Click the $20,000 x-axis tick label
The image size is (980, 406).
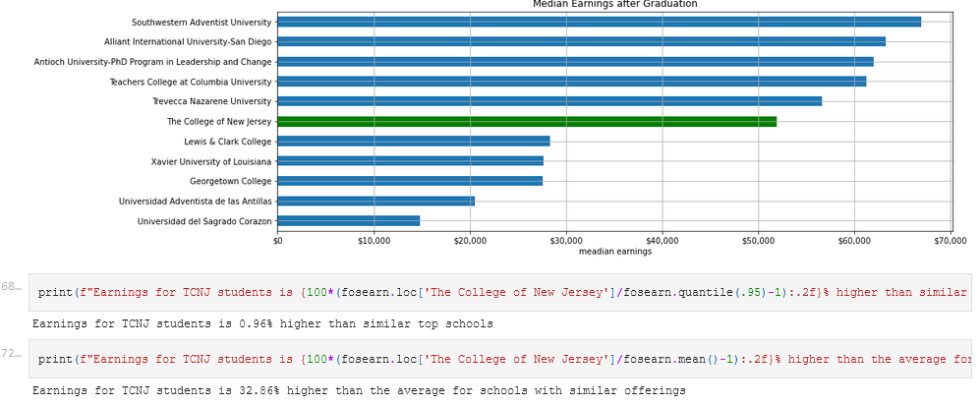471,241
